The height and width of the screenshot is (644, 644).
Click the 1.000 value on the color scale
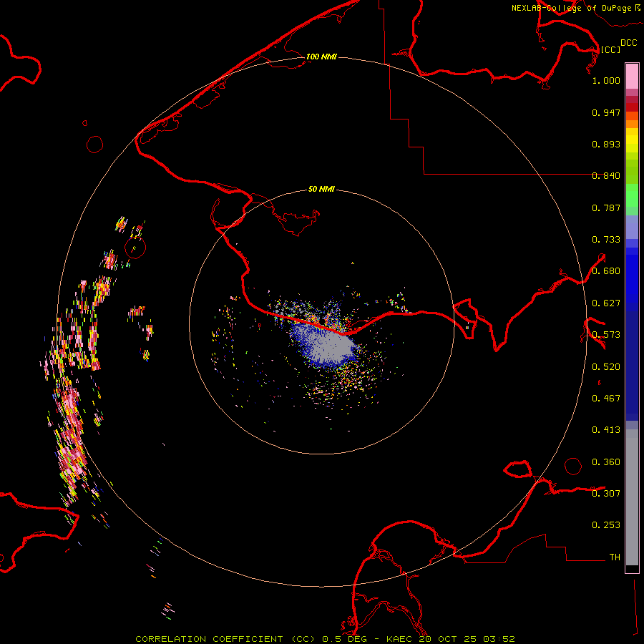tap(606, 80)
